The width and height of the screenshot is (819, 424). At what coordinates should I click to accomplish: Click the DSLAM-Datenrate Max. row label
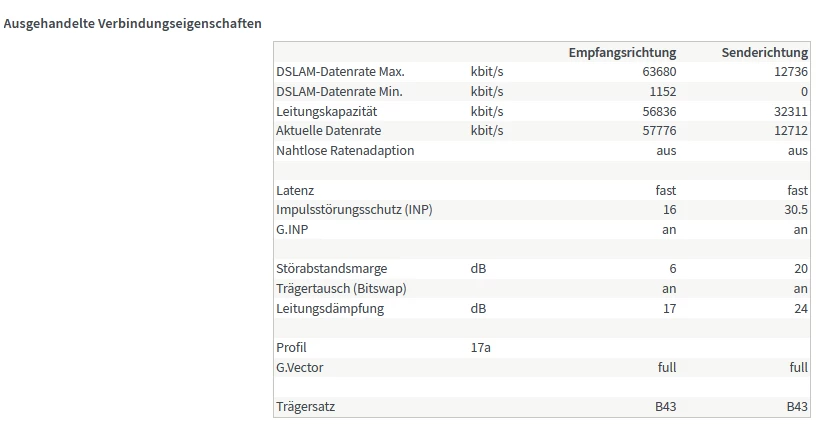pos(340,72)
